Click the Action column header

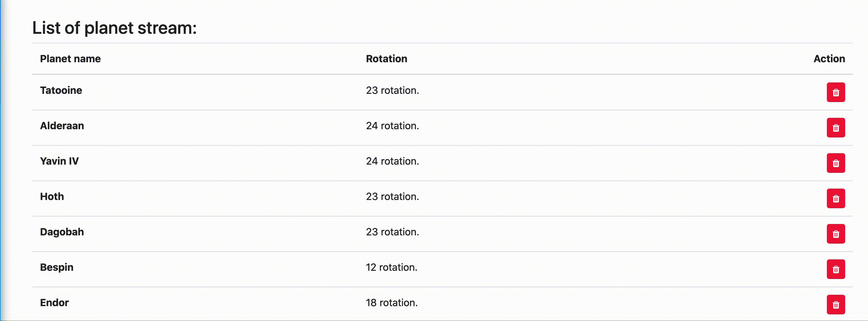point(829,58)
